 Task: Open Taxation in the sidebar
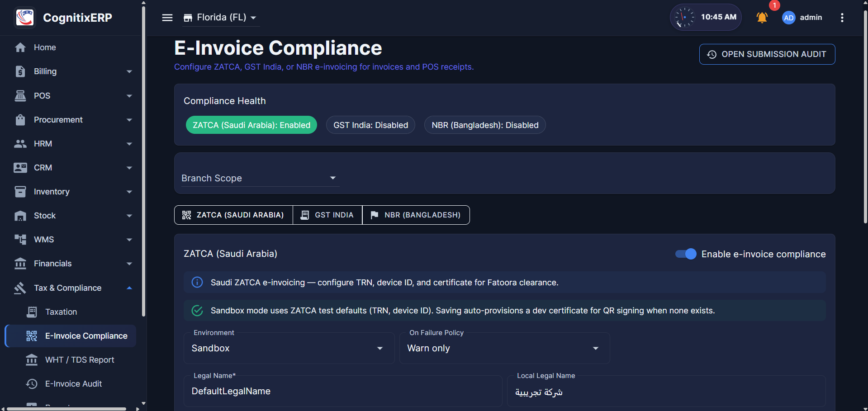point(71,312)
